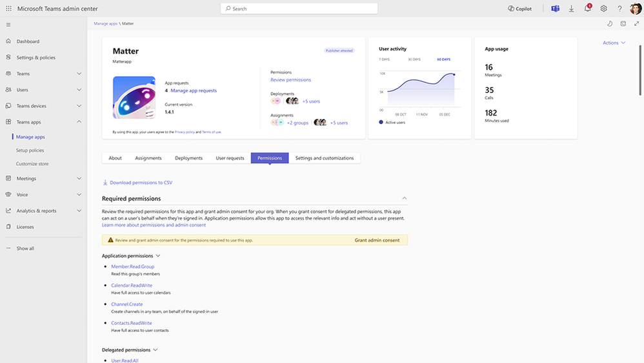Open Learn more about permissions link
The image size is (644, 363).
point(154,225)
